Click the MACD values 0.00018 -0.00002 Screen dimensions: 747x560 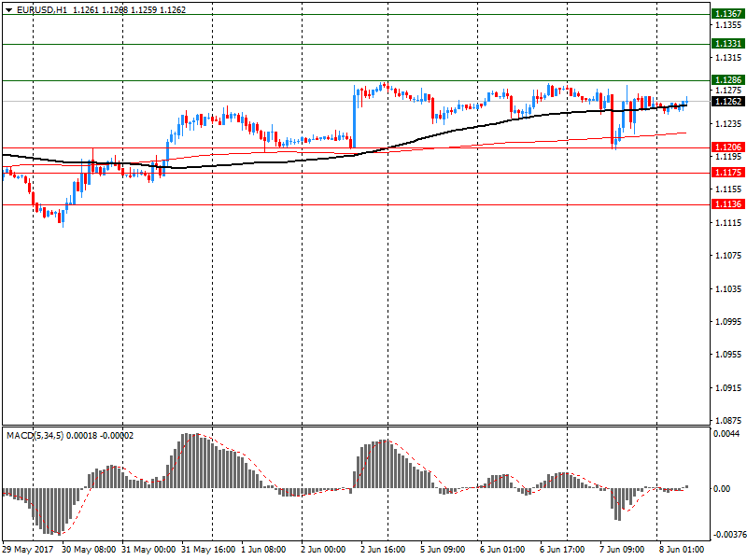pos(100,436)
